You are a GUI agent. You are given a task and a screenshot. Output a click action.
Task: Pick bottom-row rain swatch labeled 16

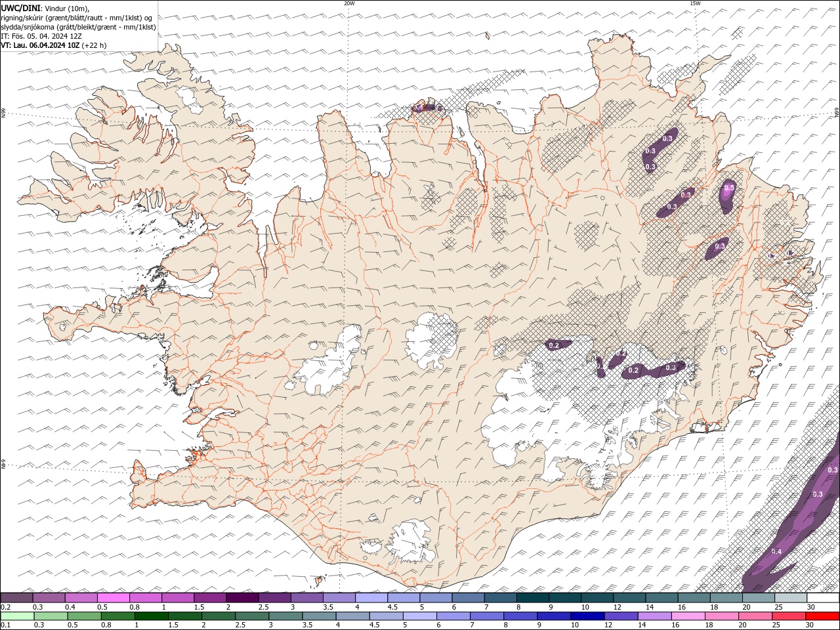click(688, 616)
